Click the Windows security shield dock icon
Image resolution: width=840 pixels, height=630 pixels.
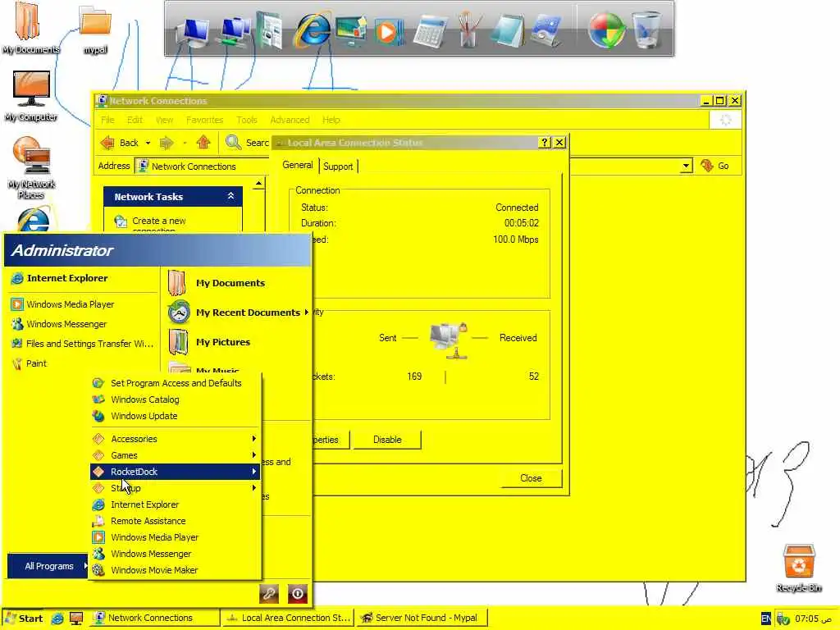coord(606,30)
